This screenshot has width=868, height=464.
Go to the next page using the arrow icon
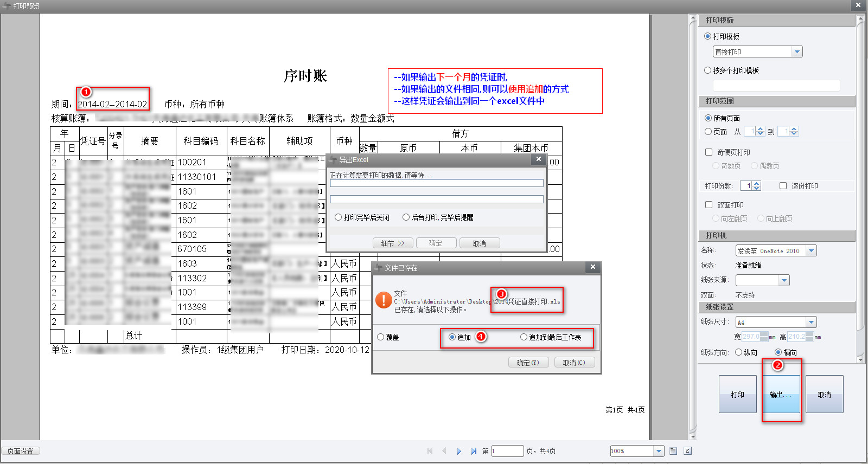click(x=459, y=451)
